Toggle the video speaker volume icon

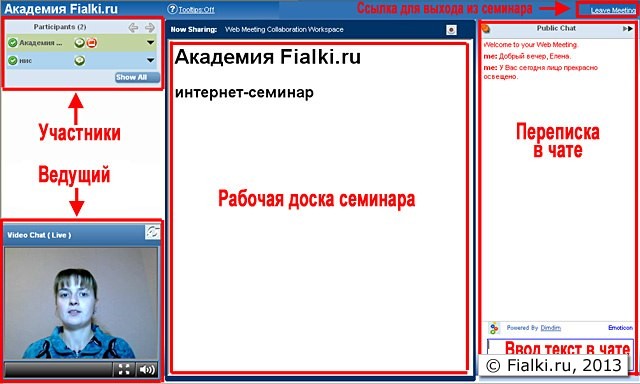click(x=147, y=369)
